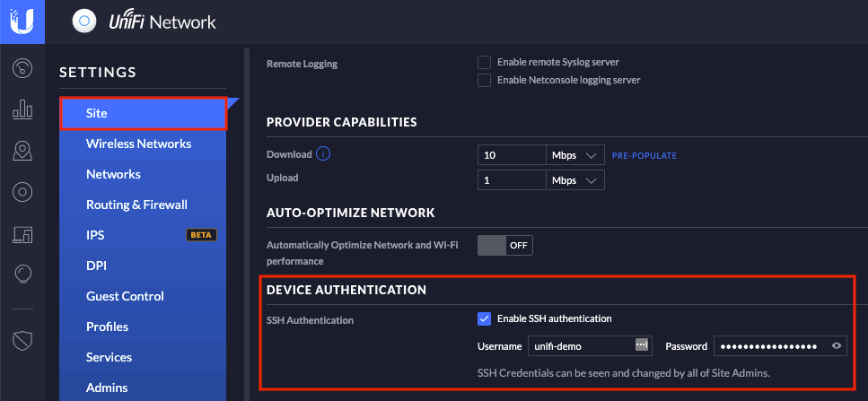
Task: Enable Netconsole logging server checkbox
Action: click(x=485, y=80)
